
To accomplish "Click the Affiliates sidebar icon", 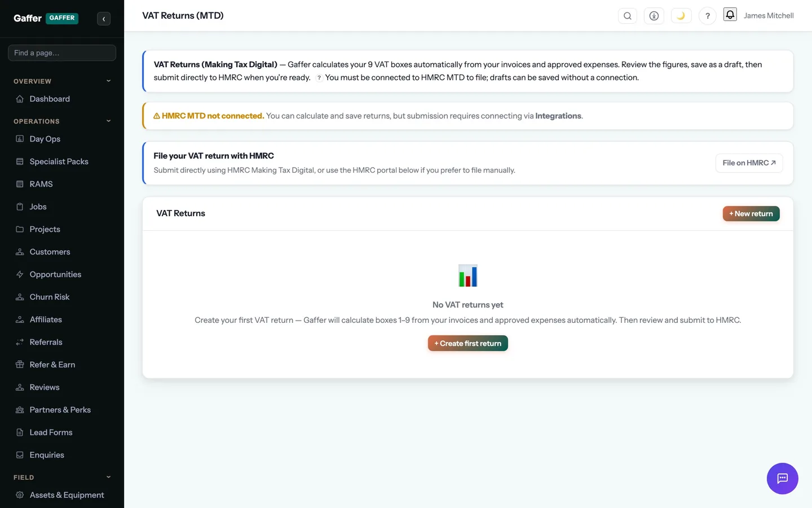I will coord(20,319).
